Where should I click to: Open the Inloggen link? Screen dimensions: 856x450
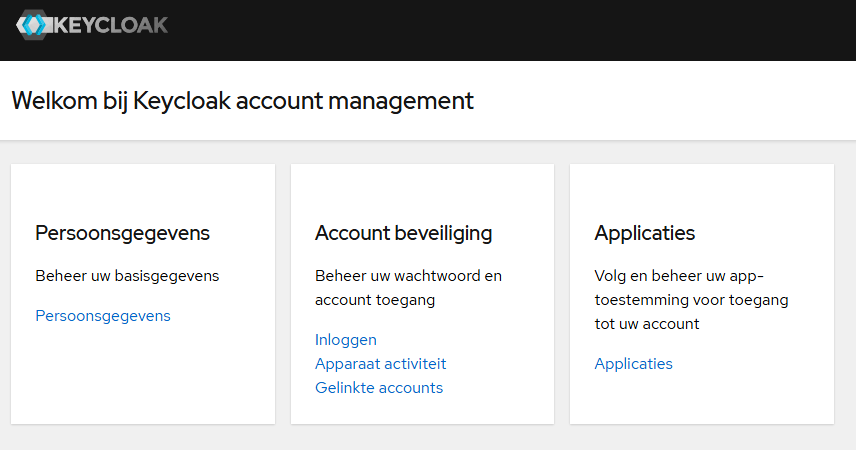pos(346,340)
